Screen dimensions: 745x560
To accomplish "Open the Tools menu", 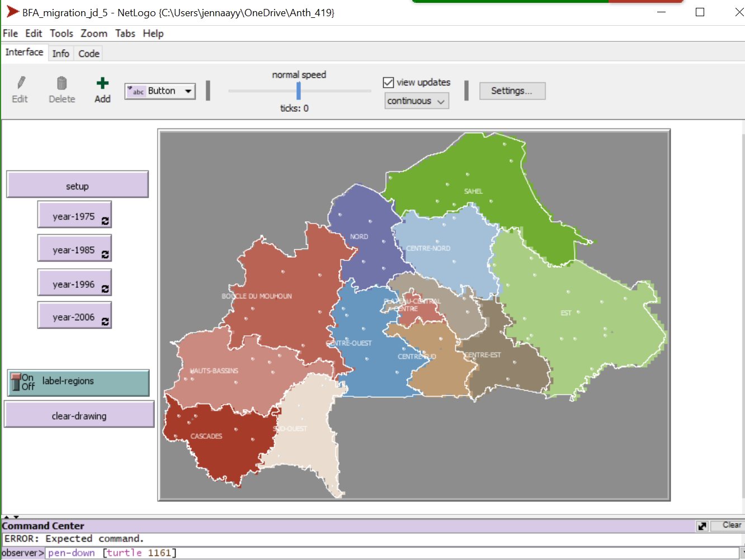I will (61, 34).
